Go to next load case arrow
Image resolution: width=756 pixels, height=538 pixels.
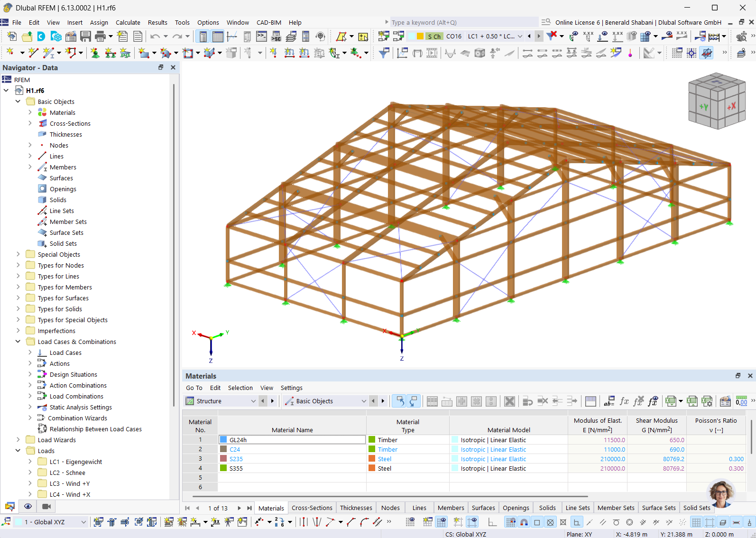(x=539, y=36)
